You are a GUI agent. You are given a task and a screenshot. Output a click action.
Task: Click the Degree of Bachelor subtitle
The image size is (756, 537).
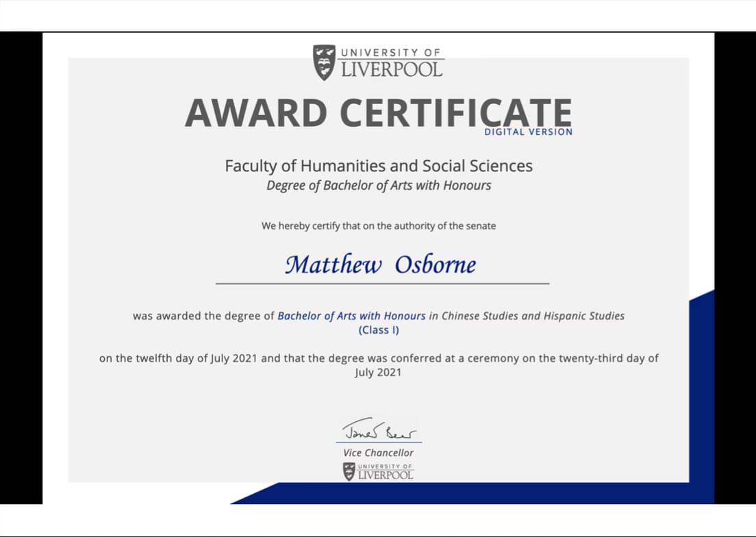pos(378,185)
